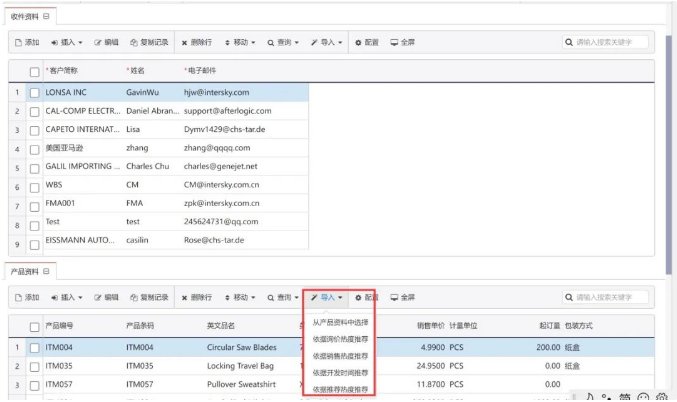Select the checkbox for product ITM035

pos(35,366)
